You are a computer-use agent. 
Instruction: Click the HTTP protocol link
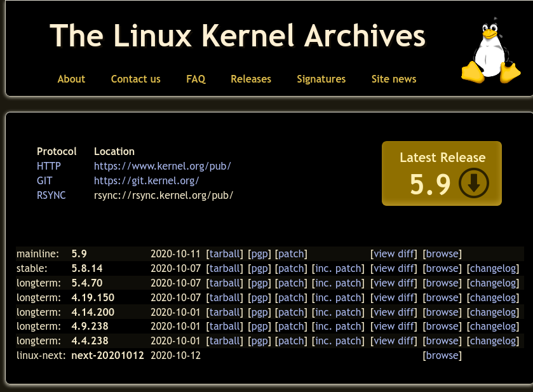coord(49,166)
